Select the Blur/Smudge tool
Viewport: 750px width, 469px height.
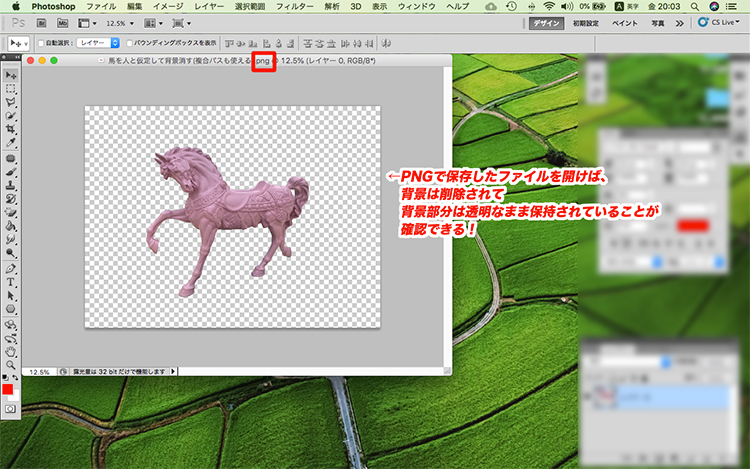(11, 239)
